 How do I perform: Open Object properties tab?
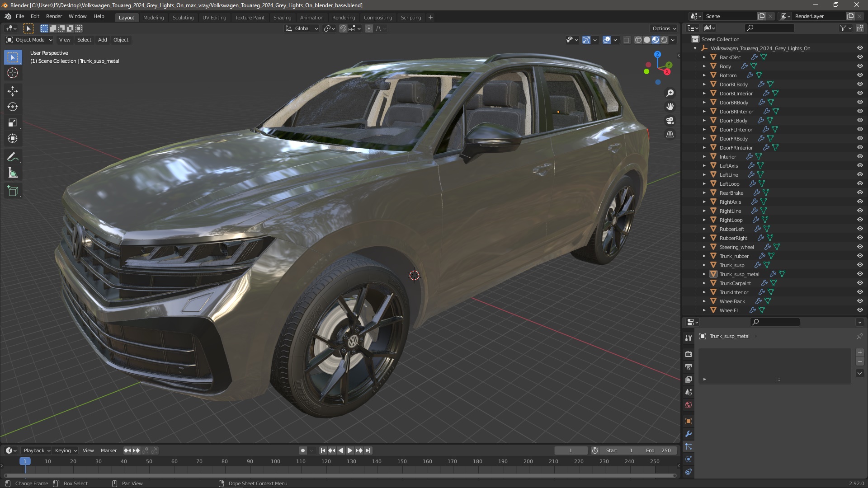689,421
